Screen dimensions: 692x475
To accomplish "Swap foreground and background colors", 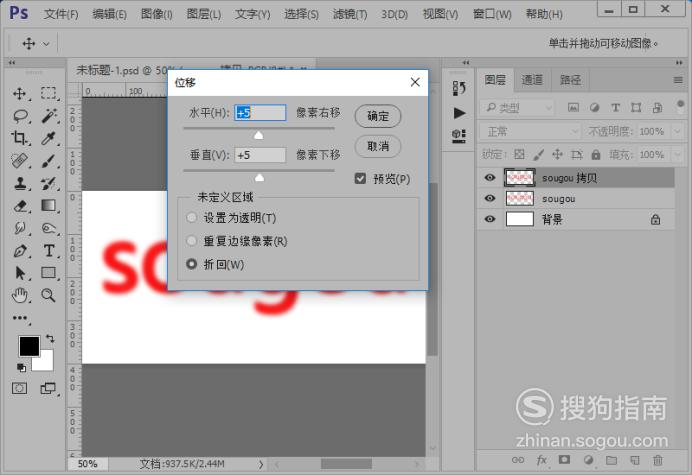I will [x=50, y=339].
